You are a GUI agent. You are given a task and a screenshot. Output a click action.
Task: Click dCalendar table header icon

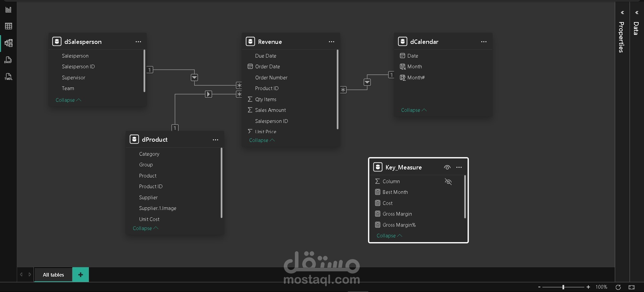coord(402,42)
